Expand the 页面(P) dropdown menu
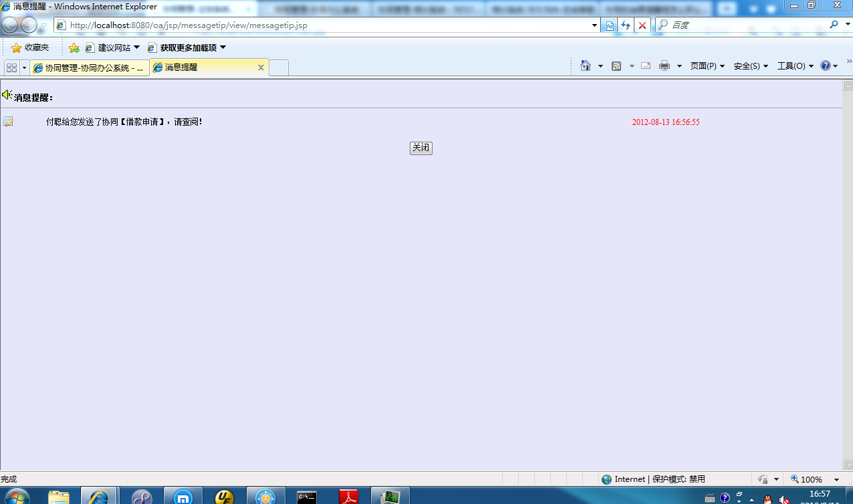The height and width of the screenshot is (504, 853). [707, 66]
